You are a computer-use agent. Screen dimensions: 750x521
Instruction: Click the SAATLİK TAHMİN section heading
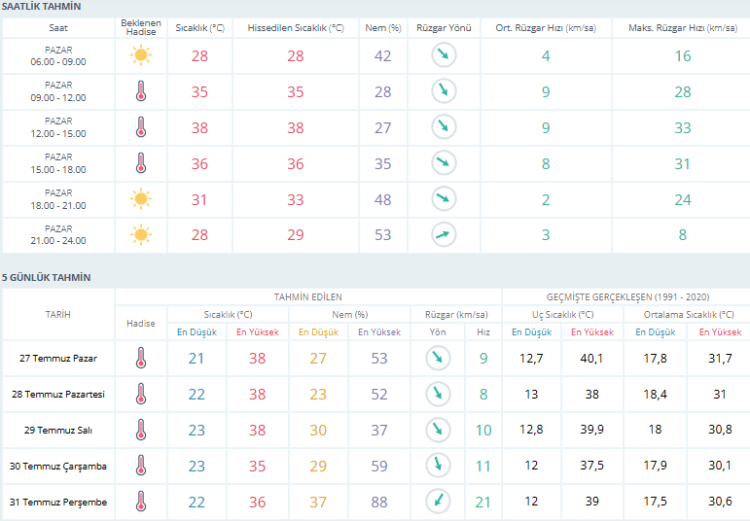click(x=42, y=7)
